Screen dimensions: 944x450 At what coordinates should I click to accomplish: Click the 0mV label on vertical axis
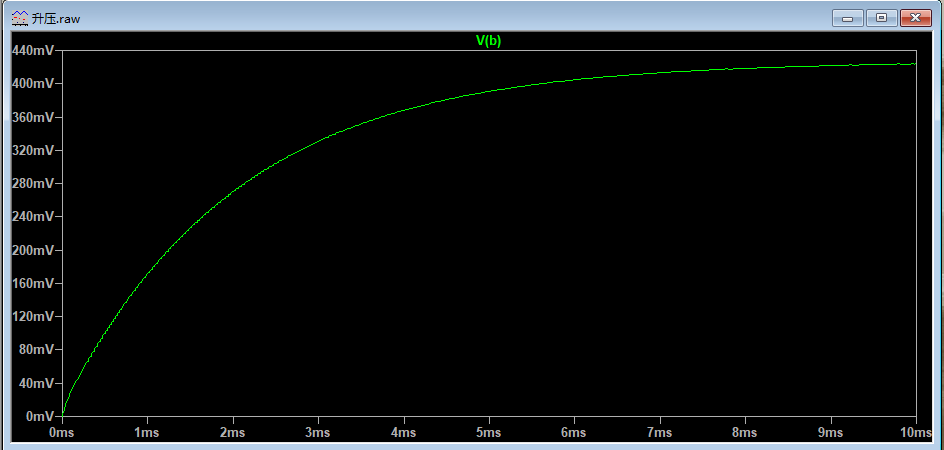pos(40,416)
